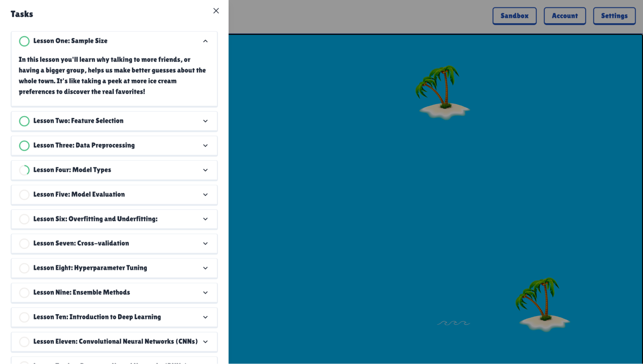Open Lesson Ten: Introduction to Deep Learning
643x364 pixels.
pos(97,317)
